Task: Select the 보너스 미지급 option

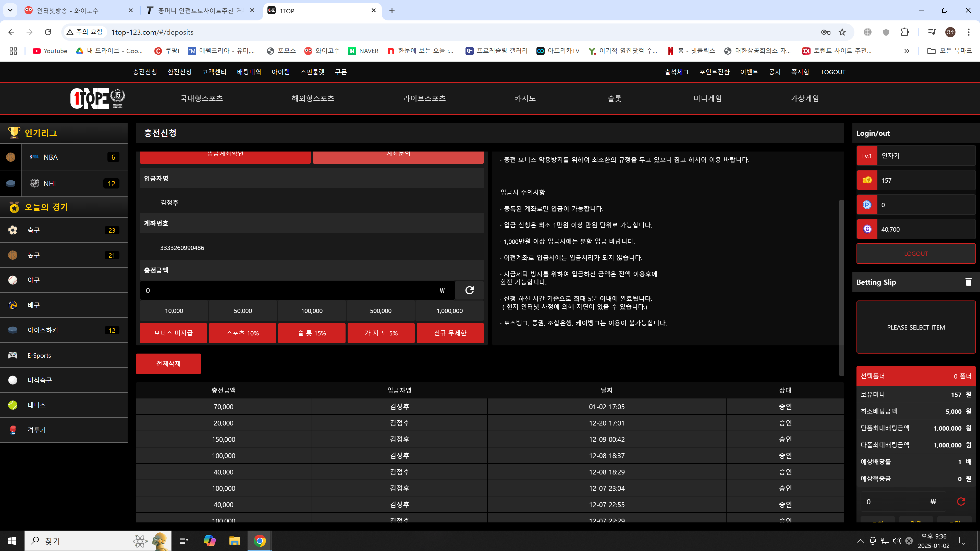Action: tap(173, 333)
